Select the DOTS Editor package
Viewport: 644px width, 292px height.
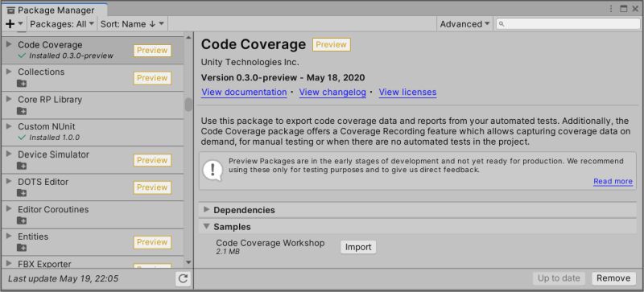point(93,187)
